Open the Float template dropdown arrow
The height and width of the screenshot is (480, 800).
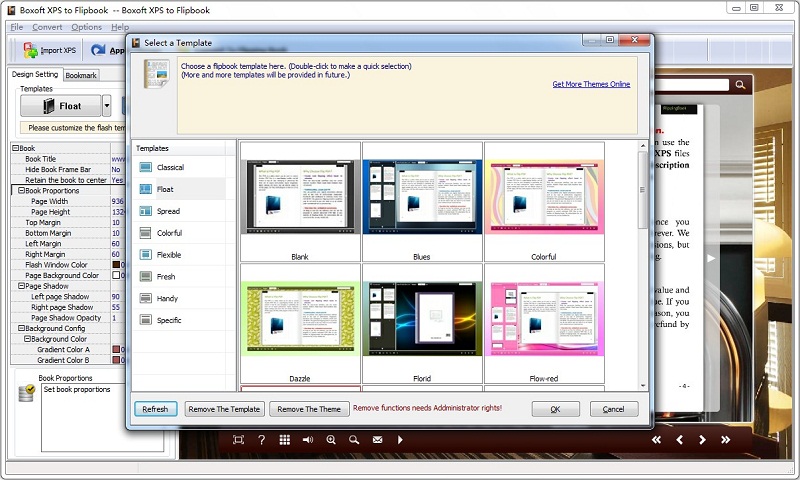click(x=107, y=106)
